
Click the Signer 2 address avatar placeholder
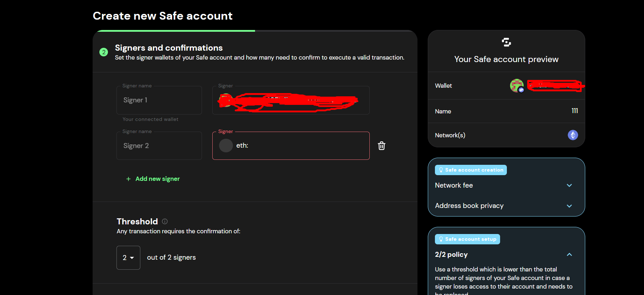tap(226, 146)
